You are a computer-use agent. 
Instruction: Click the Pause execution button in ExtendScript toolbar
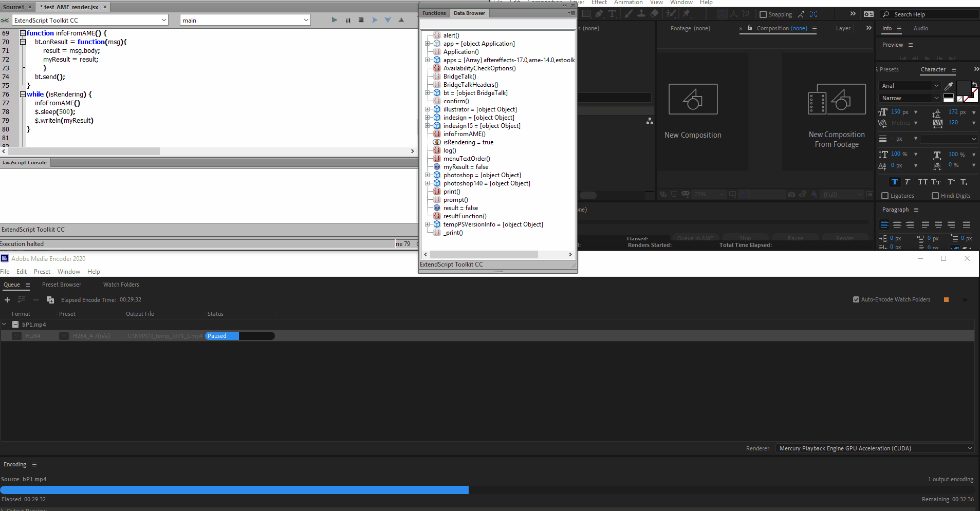[348, 20]
